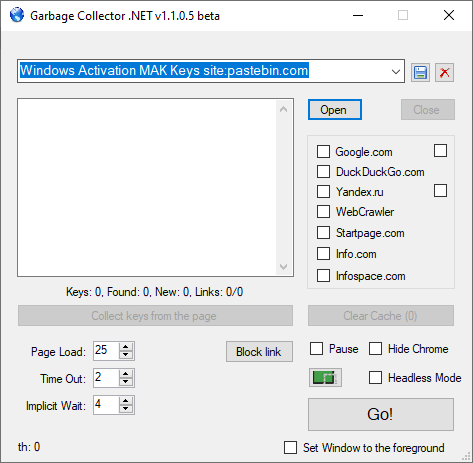Toggle Headless Mode checkbox
This screenshot has width=473, height=463.
(x=375, y=378)
